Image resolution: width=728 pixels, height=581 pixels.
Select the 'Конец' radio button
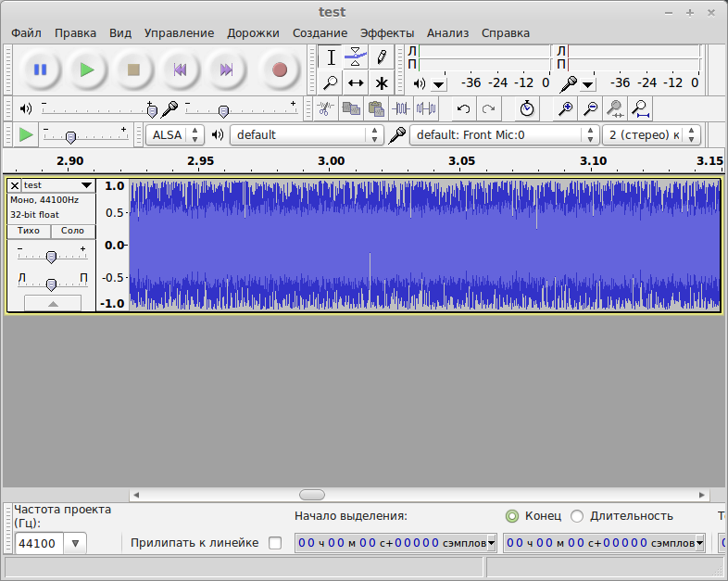click(x=512, y=516)
